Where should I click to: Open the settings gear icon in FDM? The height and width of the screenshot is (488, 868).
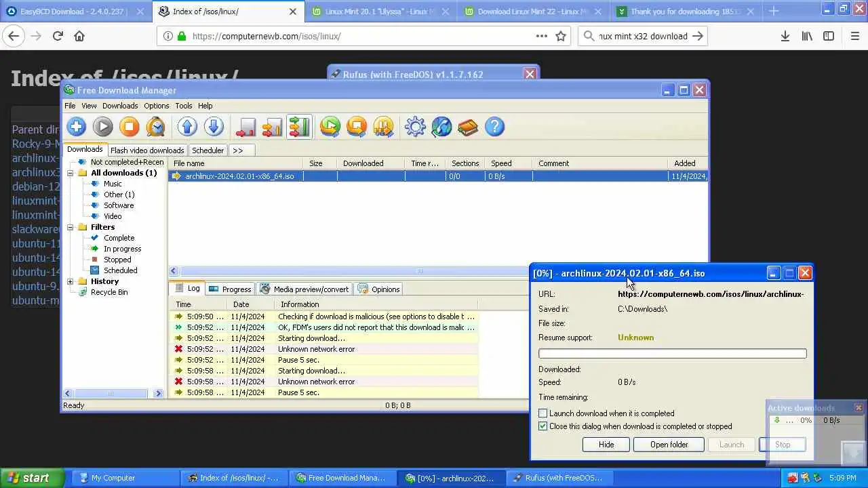(415, 127)
